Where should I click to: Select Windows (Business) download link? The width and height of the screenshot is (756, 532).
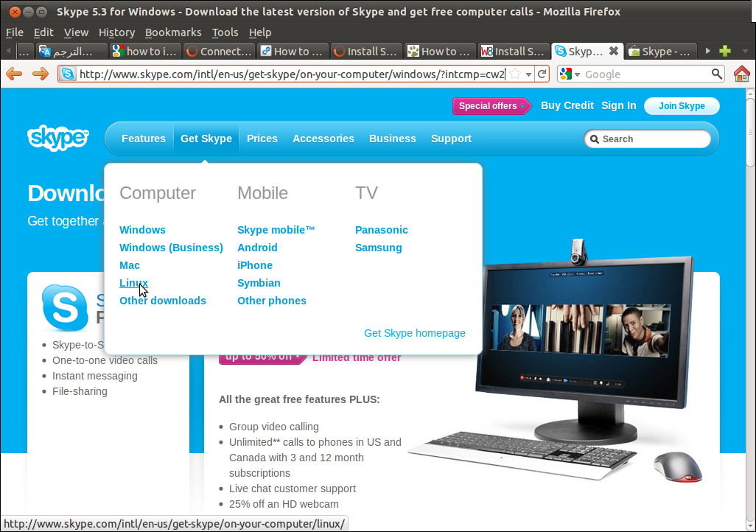point(171,248)
